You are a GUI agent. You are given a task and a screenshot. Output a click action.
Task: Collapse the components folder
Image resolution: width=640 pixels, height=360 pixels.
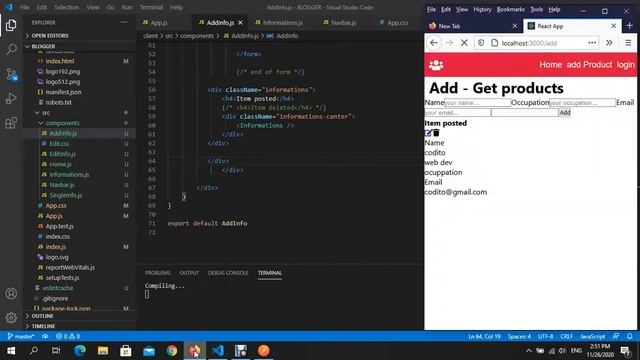(62, 123)
